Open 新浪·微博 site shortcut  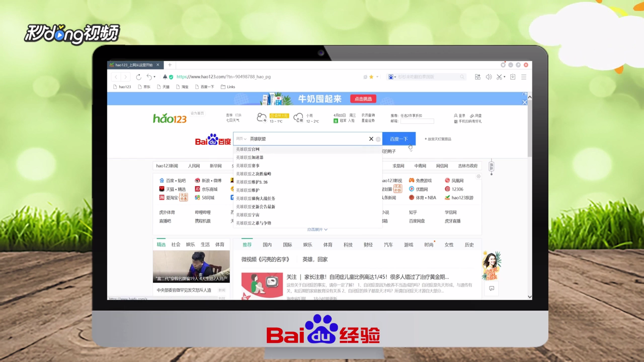click(x=208, y=180)
